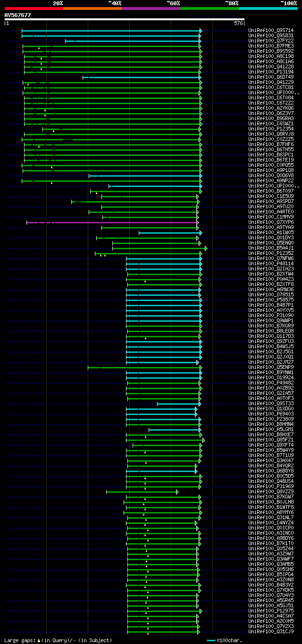Select UniRef100_A9P1Q8 label
This screenshot has width=302, height=644.
point(270,171)
